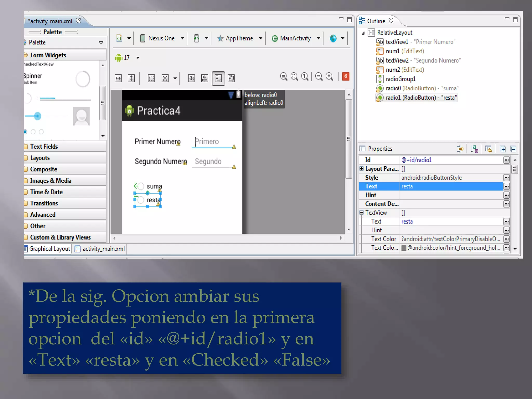The image size is (532, 399).
Task: Toggle show advanced properties icon
Action: coord(460,149)
